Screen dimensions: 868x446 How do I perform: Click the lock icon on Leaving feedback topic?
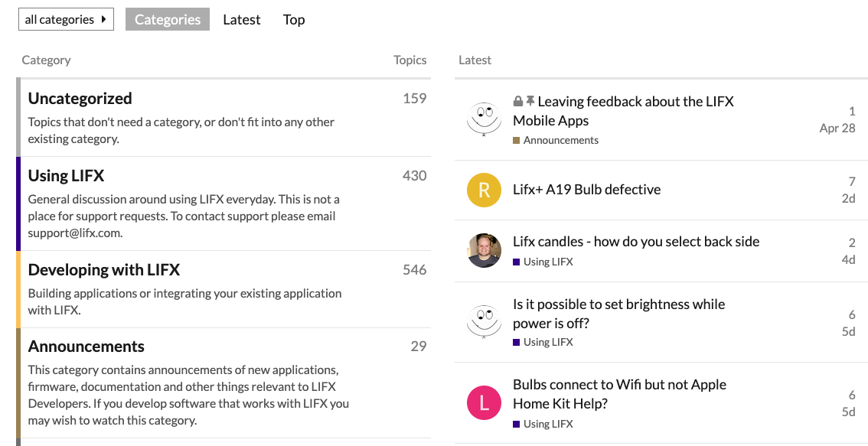518,101
